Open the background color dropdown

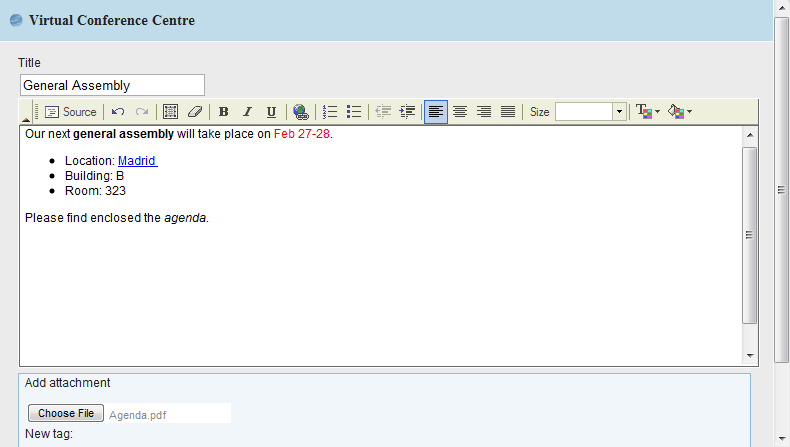[x=680, y=112]
